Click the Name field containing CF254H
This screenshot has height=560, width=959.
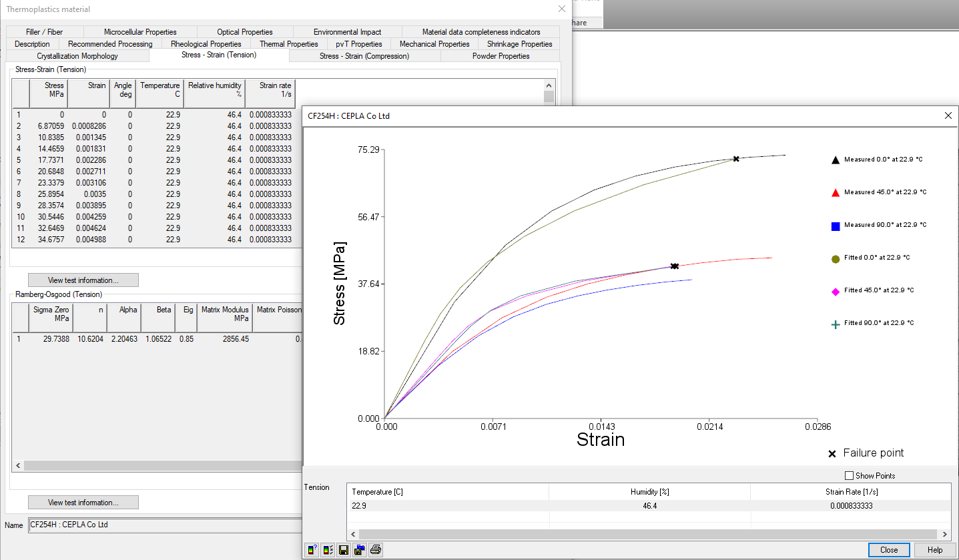pyautogui.click(x=164, y=525)
